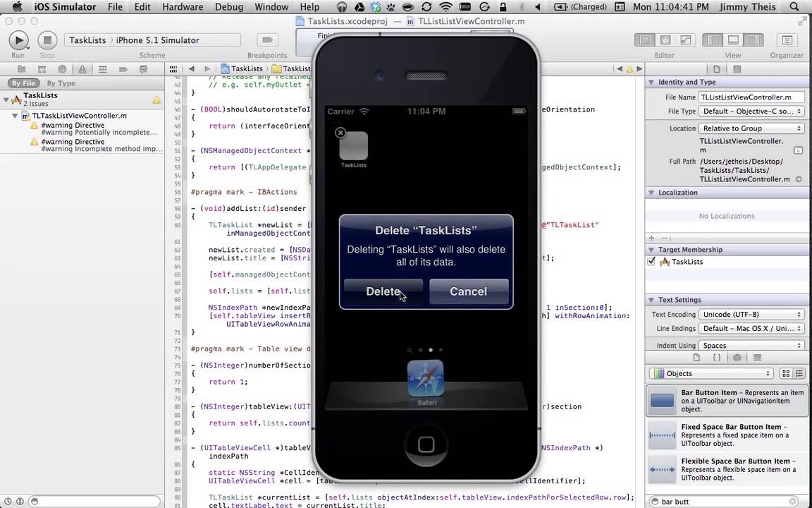
Task: Collapse TLTaskListViewController.m issue group
Action: click(15, 116)
